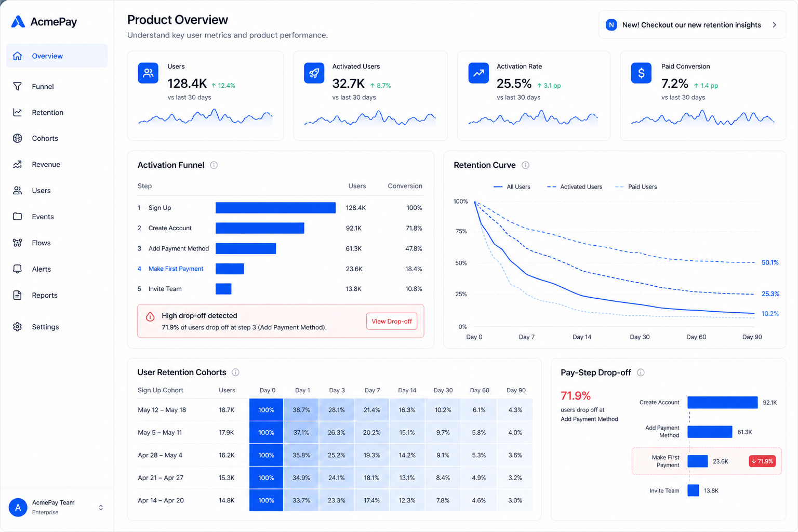Open Activation Funnel info tooltip icon

pos(214,165)
